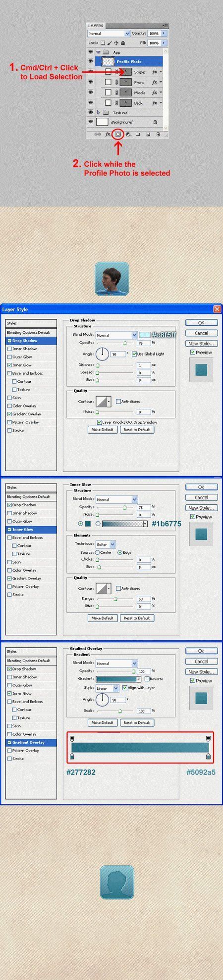Select the Edge source radio button
Screen dimensions: 223x980
[x=119, y=552]
